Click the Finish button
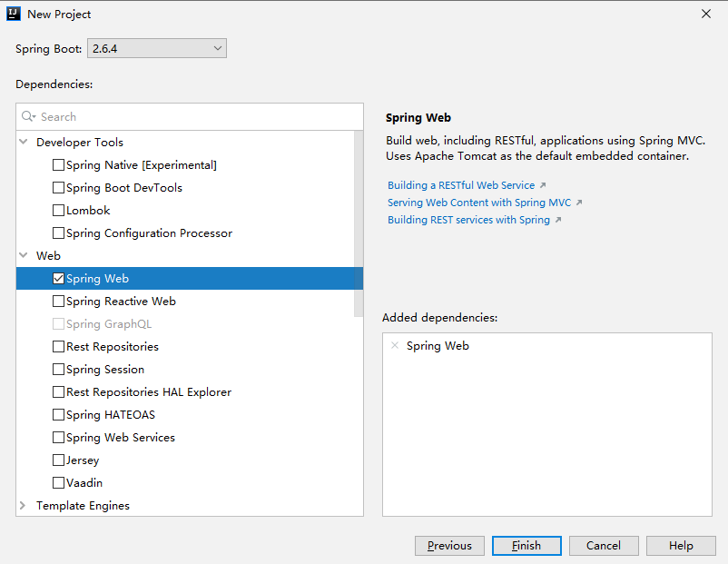 (526, 546)
